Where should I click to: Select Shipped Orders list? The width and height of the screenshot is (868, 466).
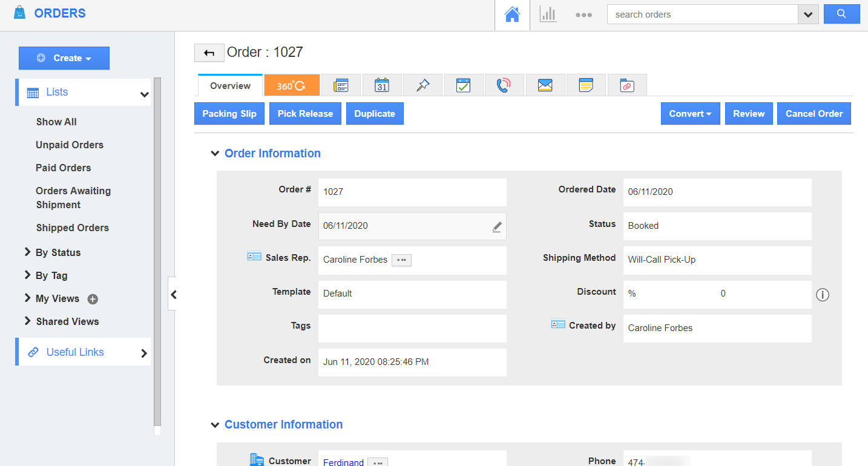73,228
